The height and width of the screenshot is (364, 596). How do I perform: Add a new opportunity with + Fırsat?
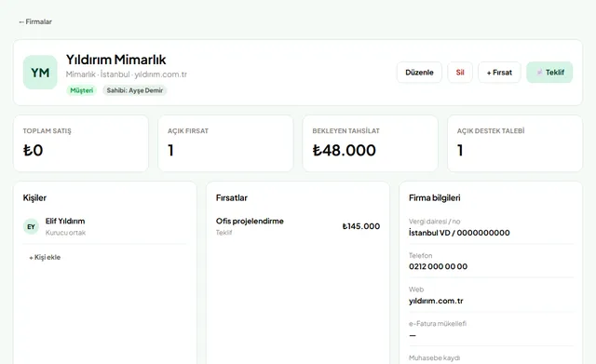499,73
